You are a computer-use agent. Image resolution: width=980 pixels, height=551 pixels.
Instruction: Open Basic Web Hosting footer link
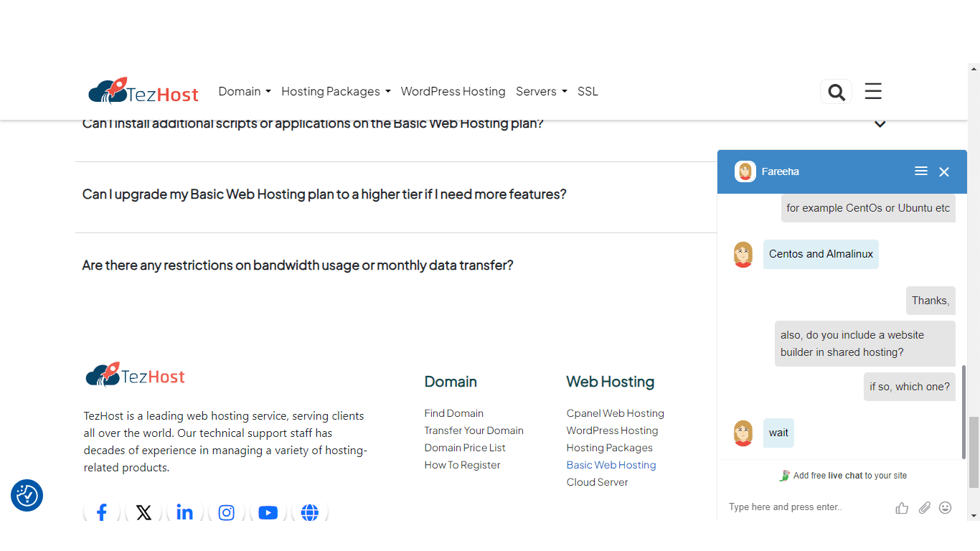pos(611,465)
